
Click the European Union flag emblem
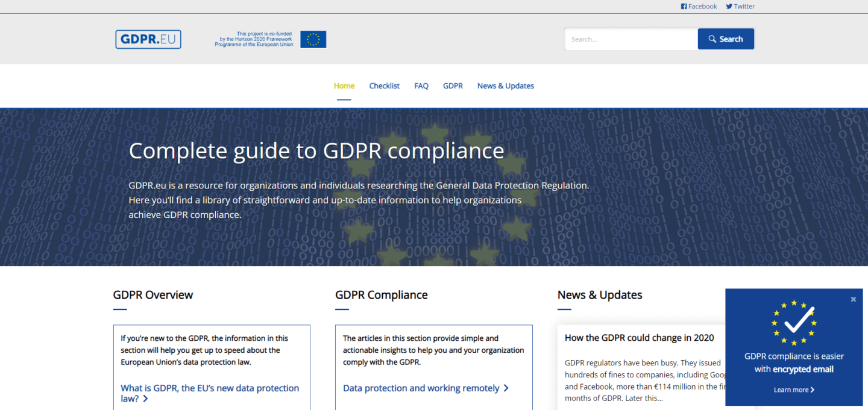click(x=313, y=39)
